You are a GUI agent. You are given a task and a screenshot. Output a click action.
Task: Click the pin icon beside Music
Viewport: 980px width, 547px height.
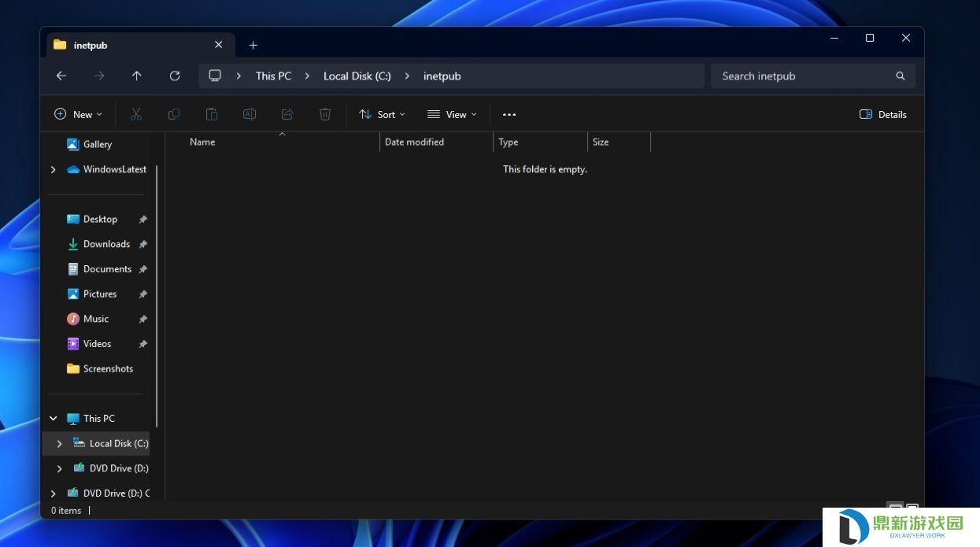click(x=142, y=320)
